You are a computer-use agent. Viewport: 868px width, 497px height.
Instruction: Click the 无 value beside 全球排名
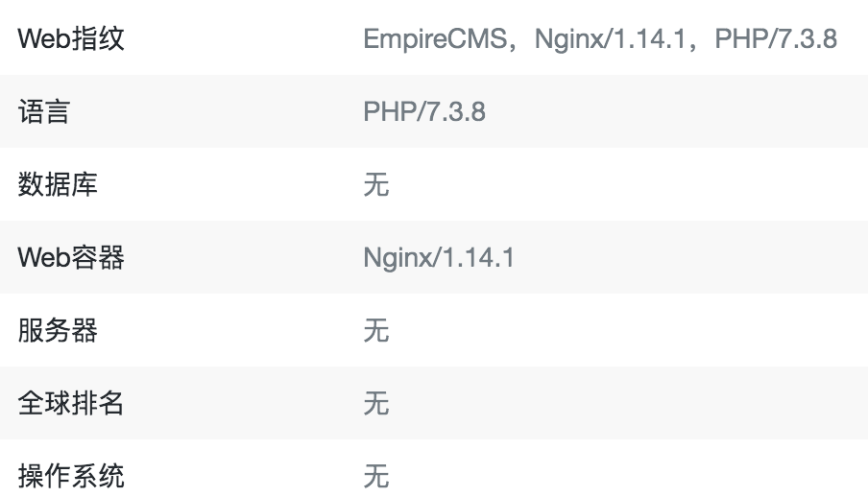click(x=375, y=403)
